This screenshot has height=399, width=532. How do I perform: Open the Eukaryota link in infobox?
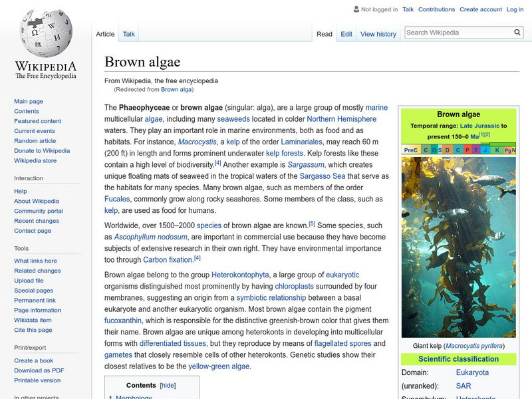point(472,372)
